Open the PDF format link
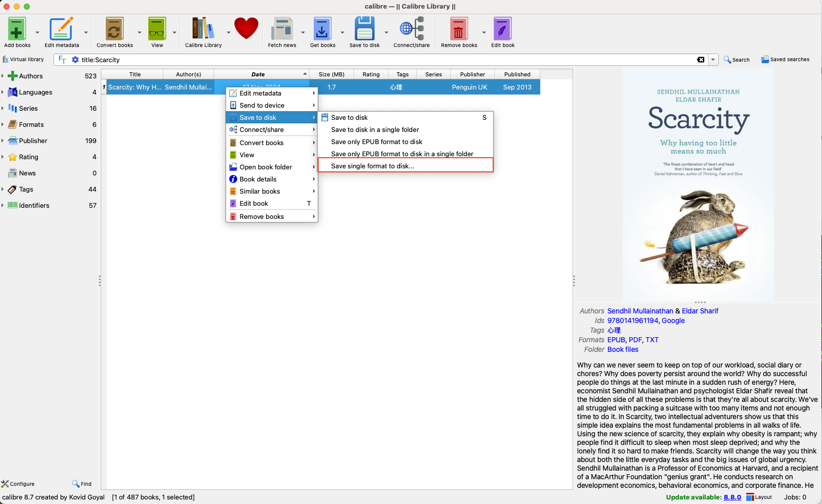This screenshot has height=504, width=822. click(x=635, y=340)
